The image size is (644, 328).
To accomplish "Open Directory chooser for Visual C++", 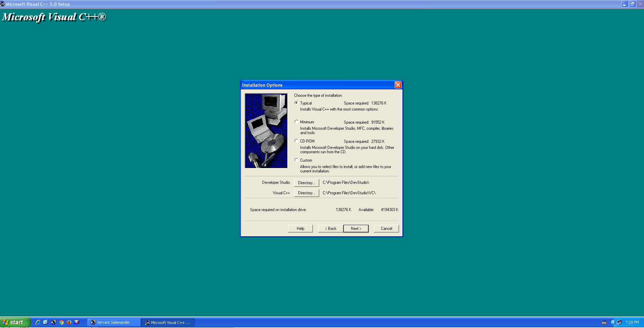I will [306, 193].
